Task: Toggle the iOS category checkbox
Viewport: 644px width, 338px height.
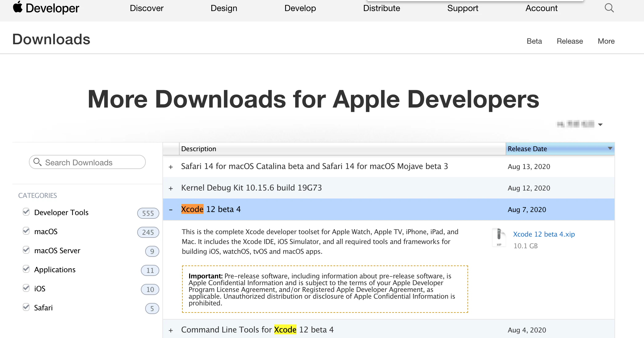Action: click(26, 288)
